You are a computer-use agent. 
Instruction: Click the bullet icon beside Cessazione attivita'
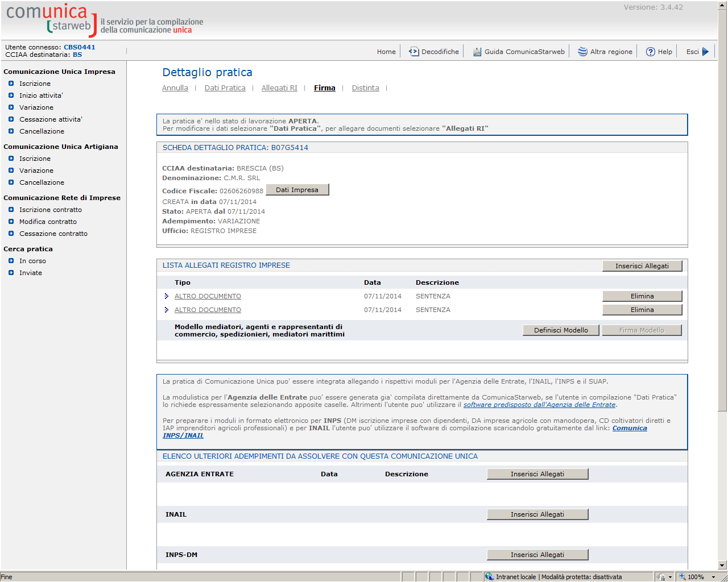point(11,119)
